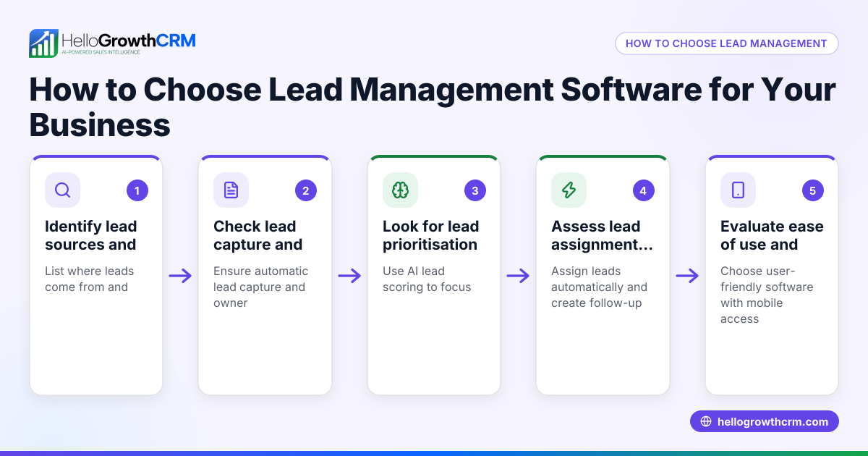Screen dimensions: 868x456
Task: Click the document icon in card 2
Action: 231,190
